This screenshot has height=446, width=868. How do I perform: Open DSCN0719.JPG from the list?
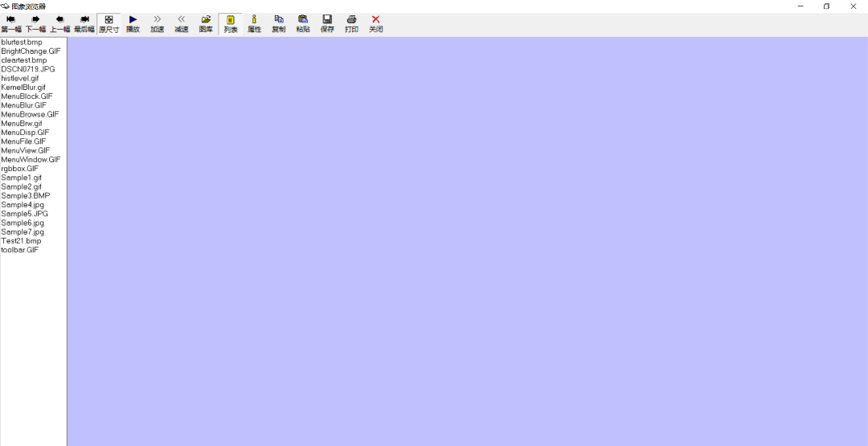pyautogui.click(x=28, y=69)
